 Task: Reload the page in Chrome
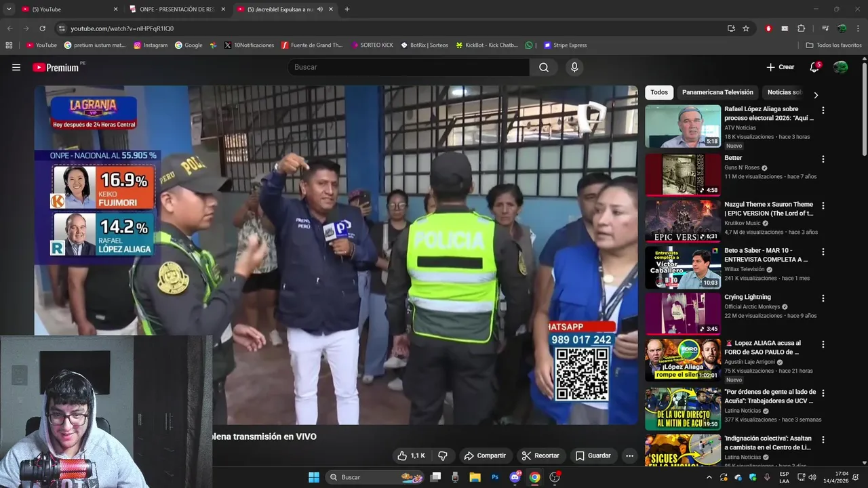pyautogui.click(x=42, y=28)
